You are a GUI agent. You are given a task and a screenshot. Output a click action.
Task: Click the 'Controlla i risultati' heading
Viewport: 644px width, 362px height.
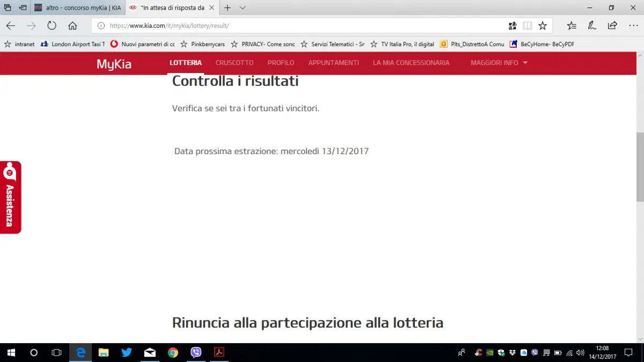235,81
